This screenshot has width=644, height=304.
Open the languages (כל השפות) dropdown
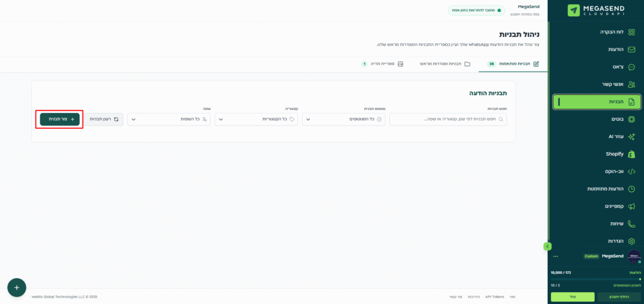pos(169,119)
